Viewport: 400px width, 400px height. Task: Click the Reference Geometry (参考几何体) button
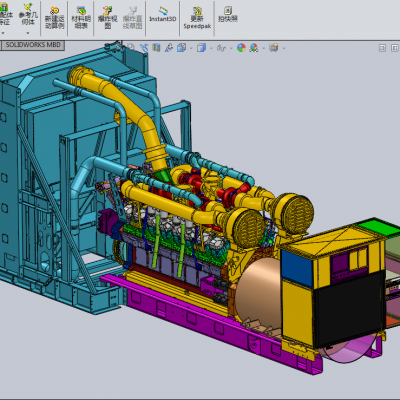click(x=28, y=15)
